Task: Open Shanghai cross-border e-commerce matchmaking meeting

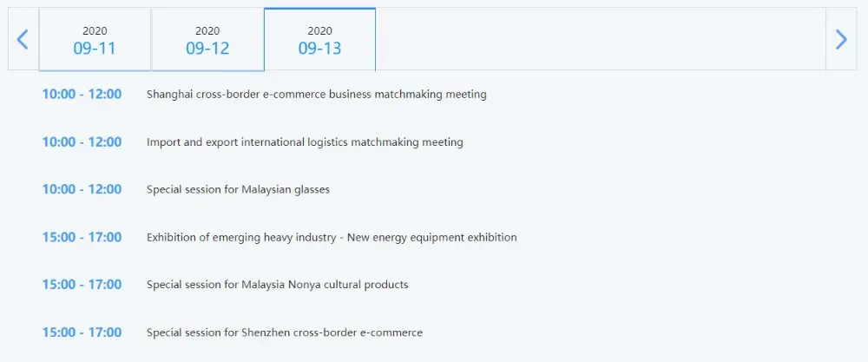Action: click(x=316, y=95)
